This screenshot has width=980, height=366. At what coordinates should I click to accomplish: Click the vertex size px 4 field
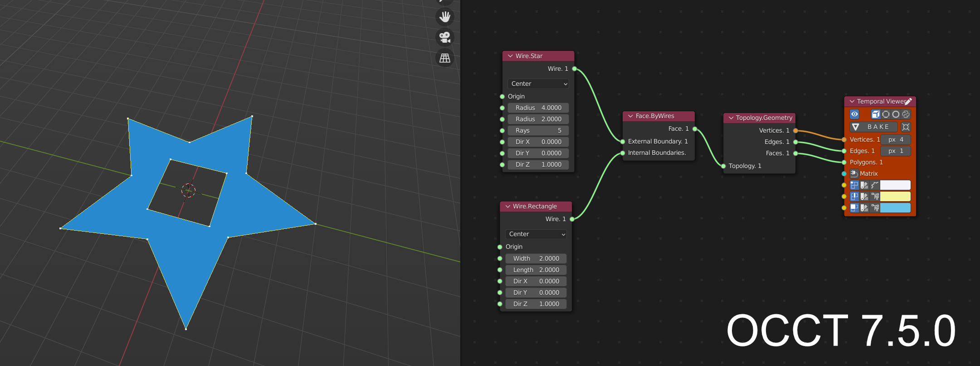pyautogui.click(x=896, y=139)
